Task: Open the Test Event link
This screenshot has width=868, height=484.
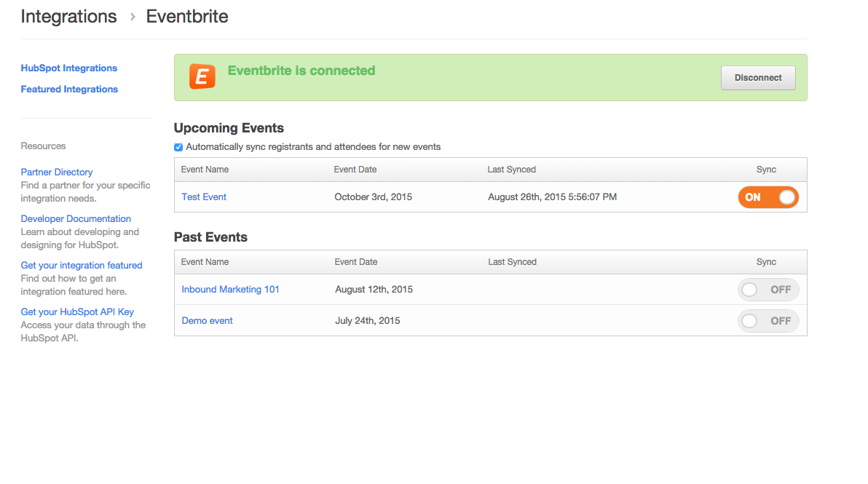Action: 204,197
